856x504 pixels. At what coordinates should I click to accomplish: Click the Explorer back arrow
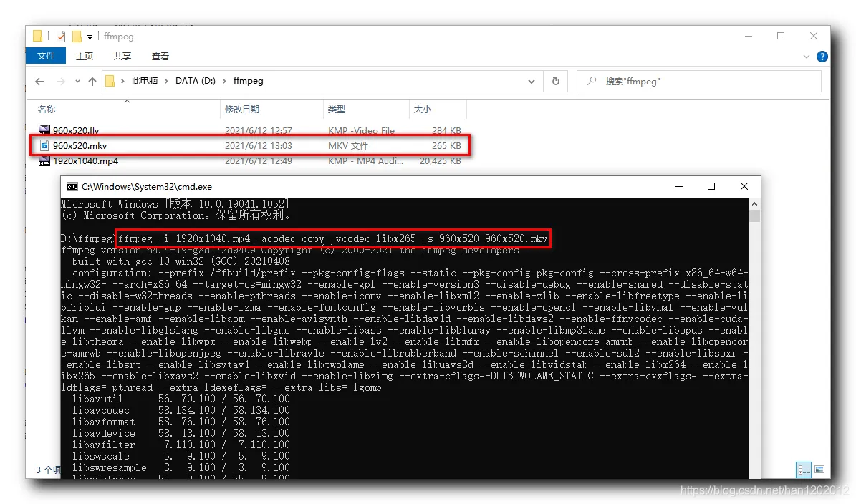[39, 82]
